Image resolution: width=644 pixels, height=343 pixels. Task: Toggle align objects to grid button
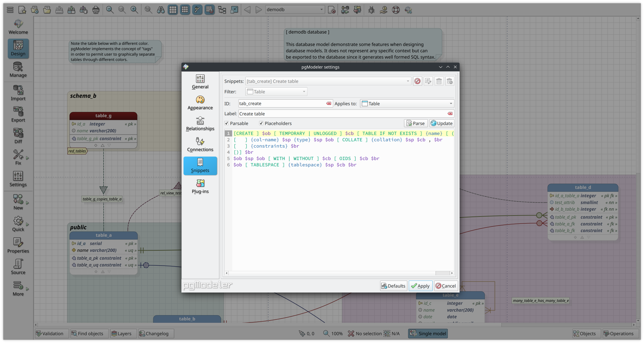tap(209, 10)
